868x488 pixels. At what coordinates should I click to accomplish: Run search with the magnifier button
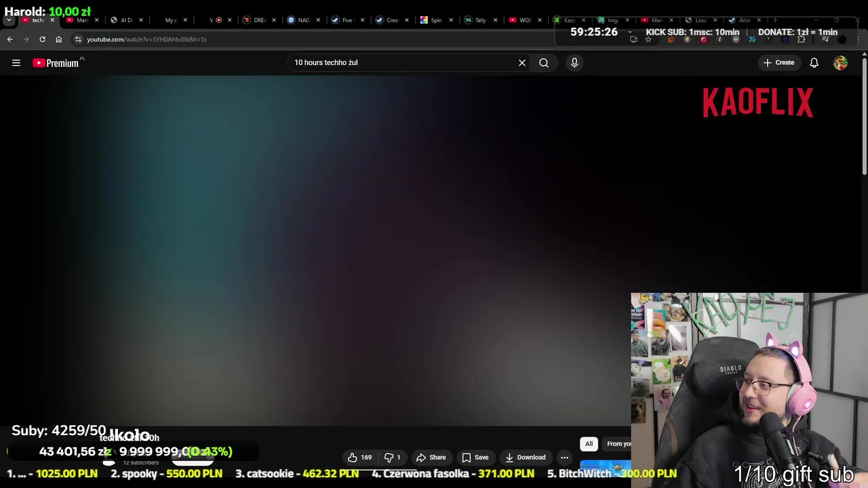(x=544, y=63)
